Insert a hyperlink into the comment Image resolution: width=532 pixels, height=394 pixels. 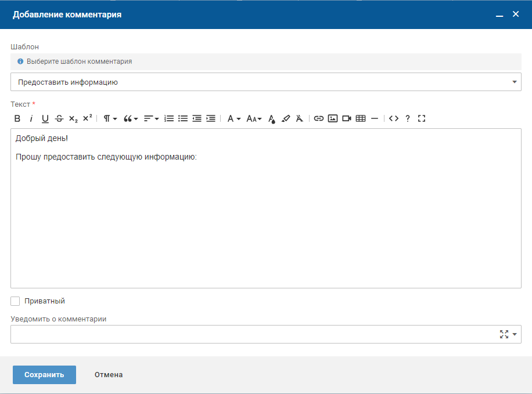click(x=318, y=118)
